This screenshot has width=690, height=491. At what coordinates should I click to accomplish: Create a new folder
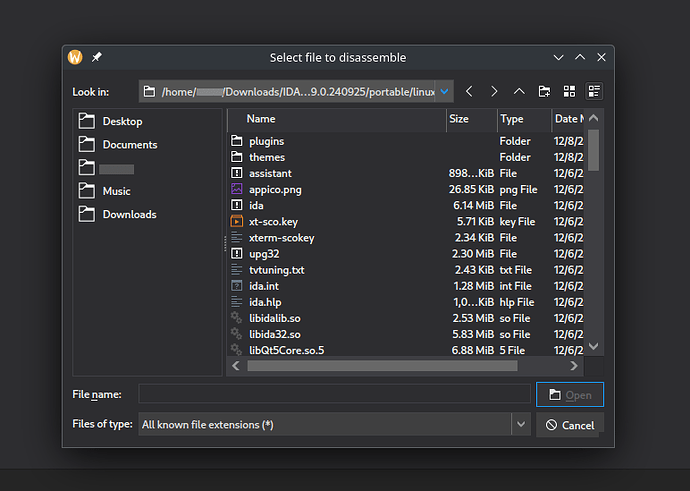[544, 92]
